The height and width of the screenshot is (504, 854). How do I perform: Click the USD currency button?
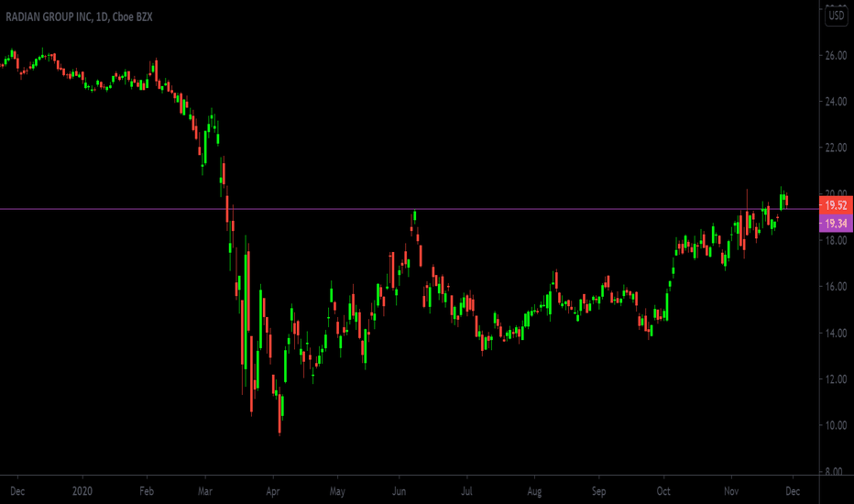click(836, 16)
